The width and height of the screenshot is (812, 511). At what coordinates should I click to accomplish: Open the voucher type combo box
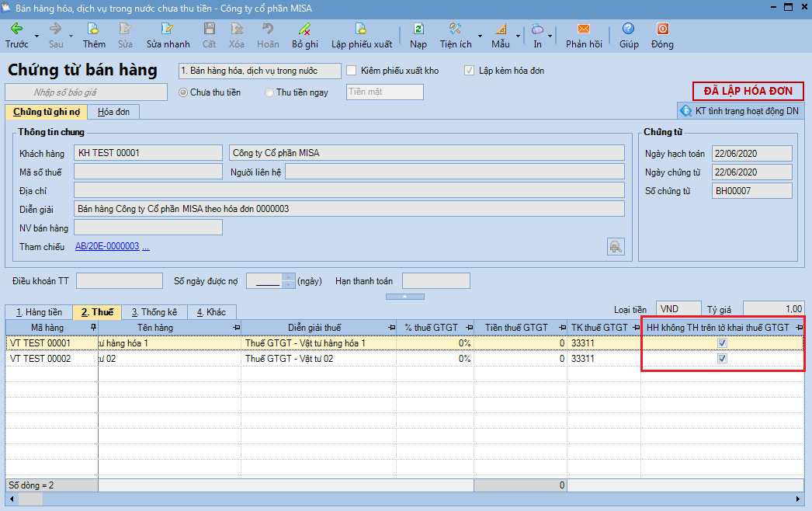pyautogui.click(x=259, y=71)
